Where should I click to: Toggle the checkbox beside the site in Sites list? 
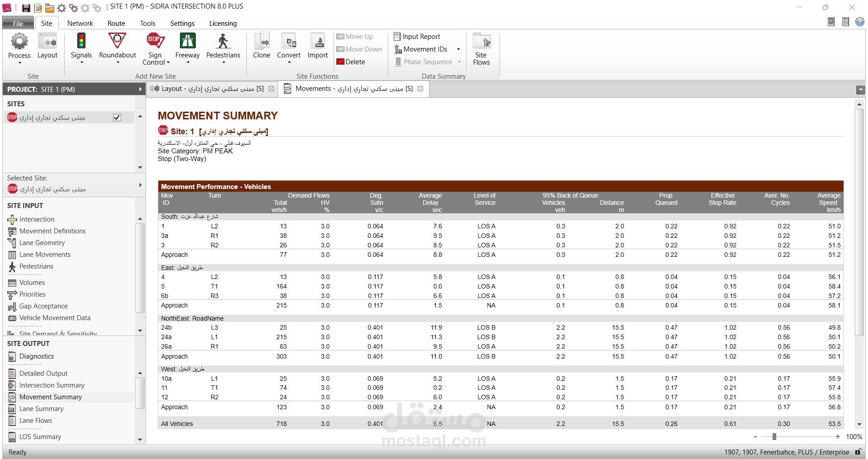pyautogui.click(x=117, y=118)
